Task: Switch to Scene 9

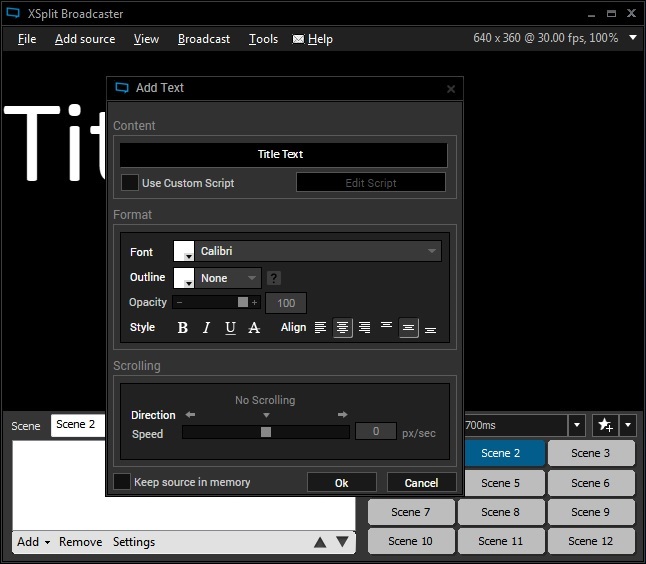Action: tap(591, 512)
